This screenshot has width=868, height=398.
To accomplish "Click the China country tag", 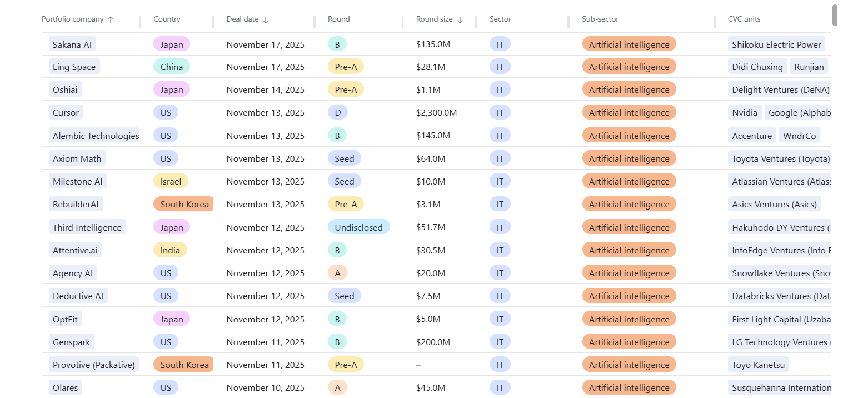I will click(x=171, y=67).
